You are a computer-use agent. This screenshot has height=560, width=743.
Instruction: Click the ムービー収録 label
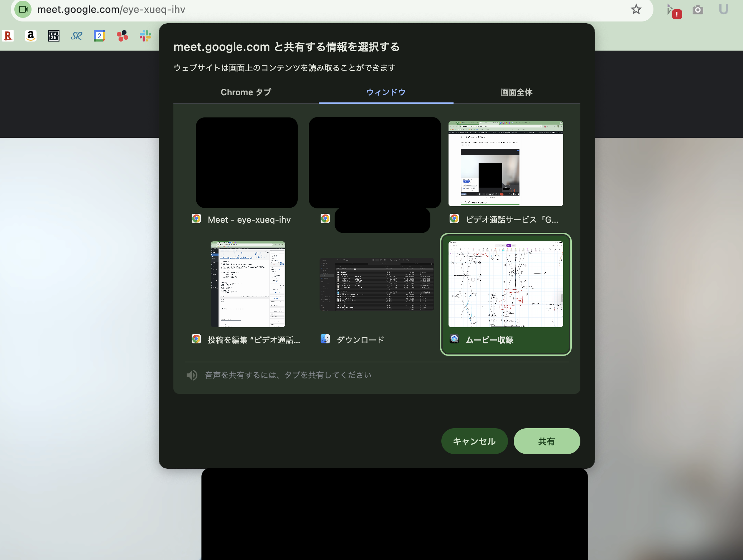[x=489, y=340]
